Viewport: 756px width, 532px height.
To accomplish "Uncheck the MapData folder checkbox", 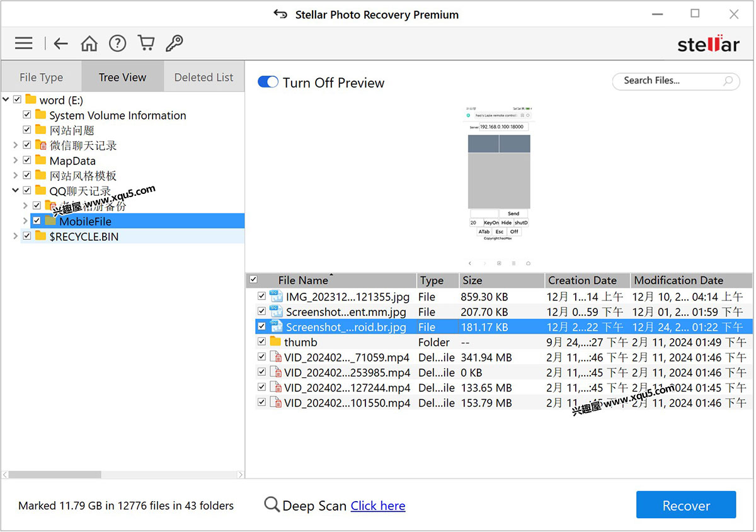I will pos(26,160).
